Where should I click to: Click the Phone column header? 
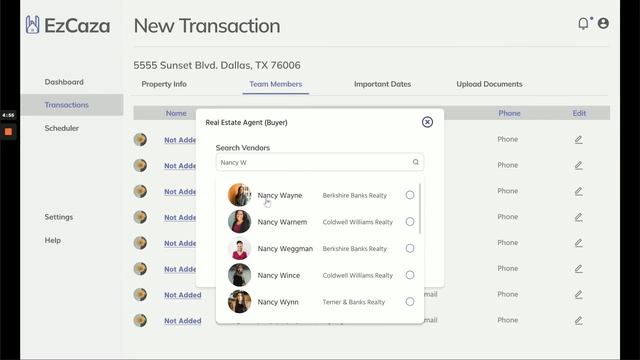pos(509,113)
